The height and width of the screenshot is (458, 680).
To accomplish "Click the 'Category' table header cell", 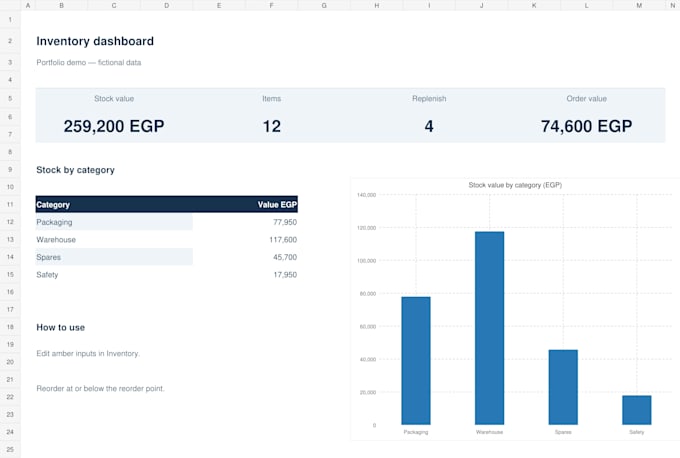I will [x=114, y=204].
